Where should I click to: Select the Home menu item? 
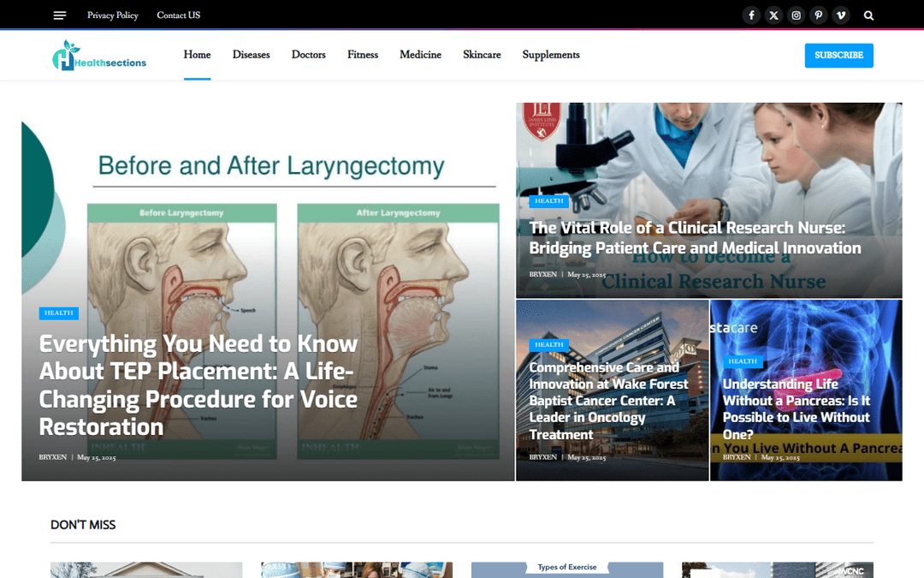click(197, 55)
